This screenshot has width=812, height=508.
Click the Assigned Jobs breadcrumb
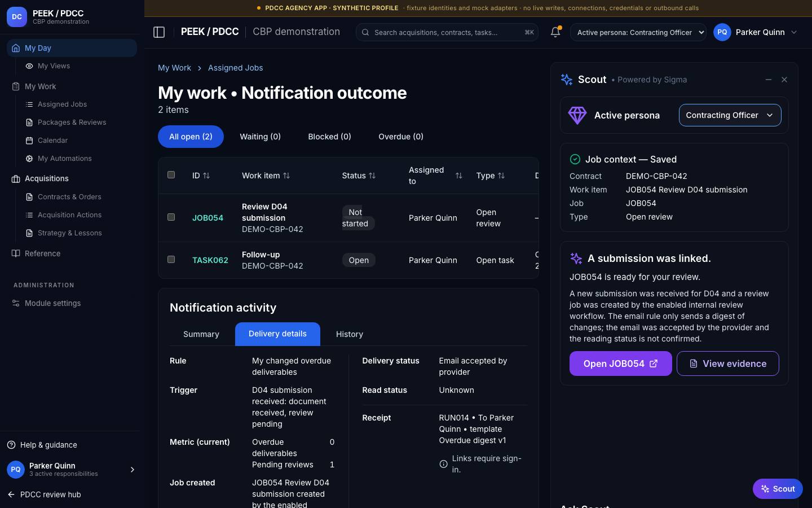tap(235, 68)
